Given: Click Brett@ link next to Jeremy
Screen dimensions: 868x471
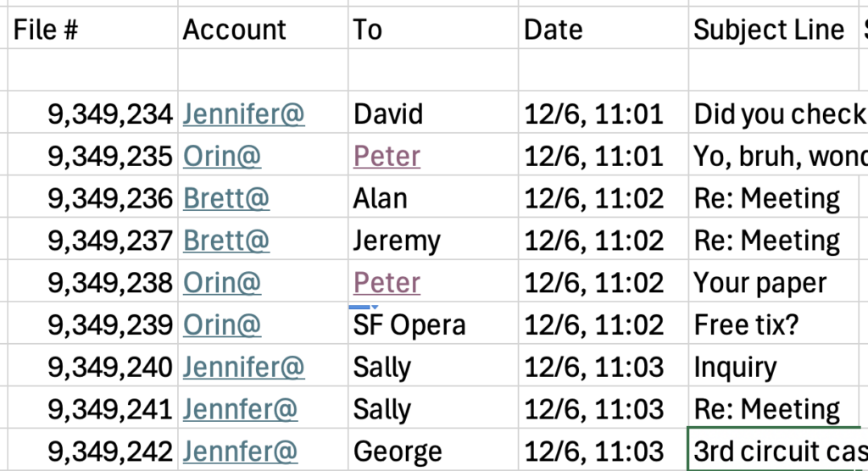Looking at the screenshot, I should [226, 241].
